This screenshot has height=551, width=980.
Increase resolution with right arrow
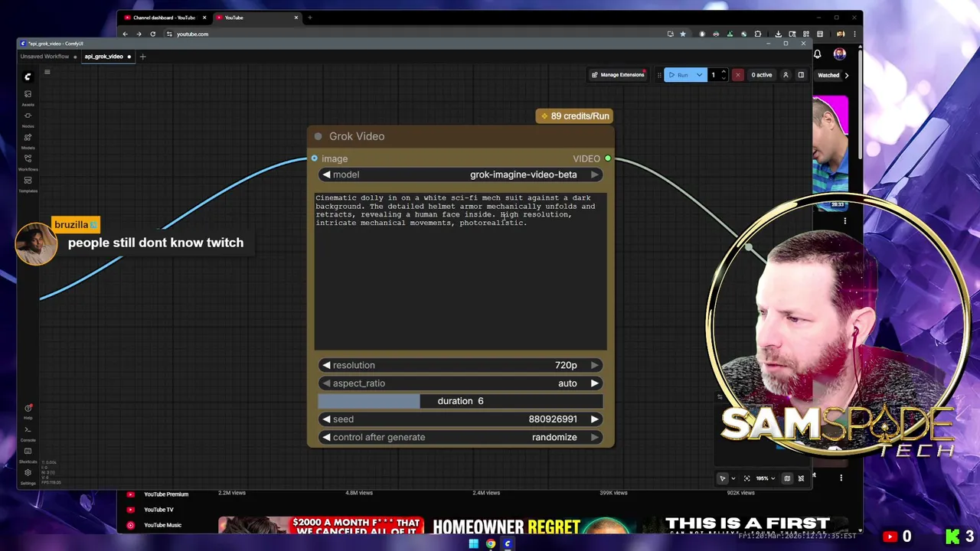click(x=594, y=365)
